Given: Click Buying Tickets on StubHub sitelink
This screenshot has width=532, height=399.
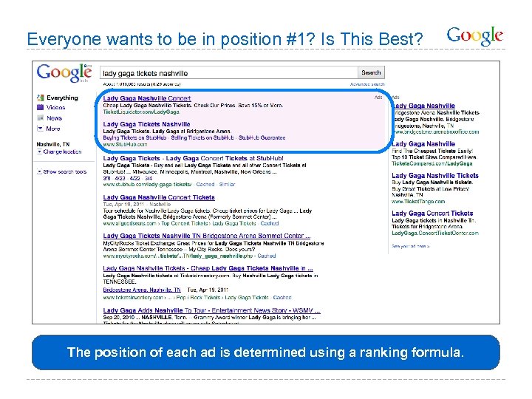Looking at the screenshot, I should tap(134, 137).
